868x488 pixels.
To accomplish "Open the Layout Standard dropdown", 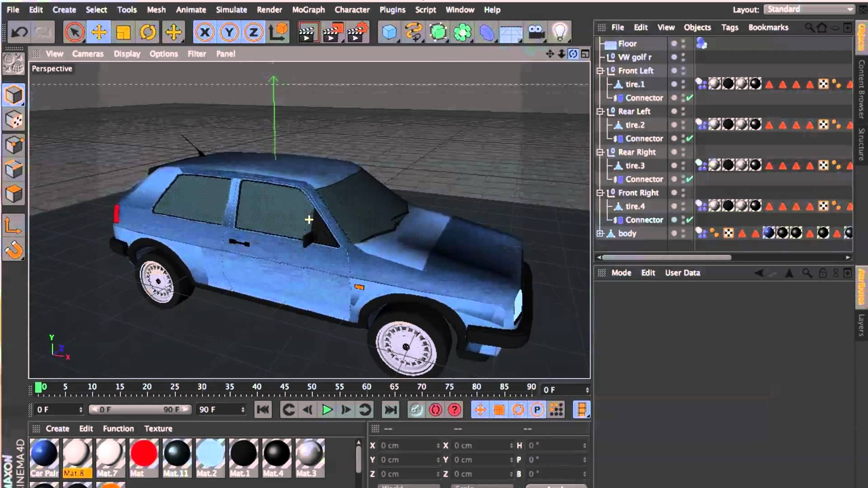I will tap(809, 9).
